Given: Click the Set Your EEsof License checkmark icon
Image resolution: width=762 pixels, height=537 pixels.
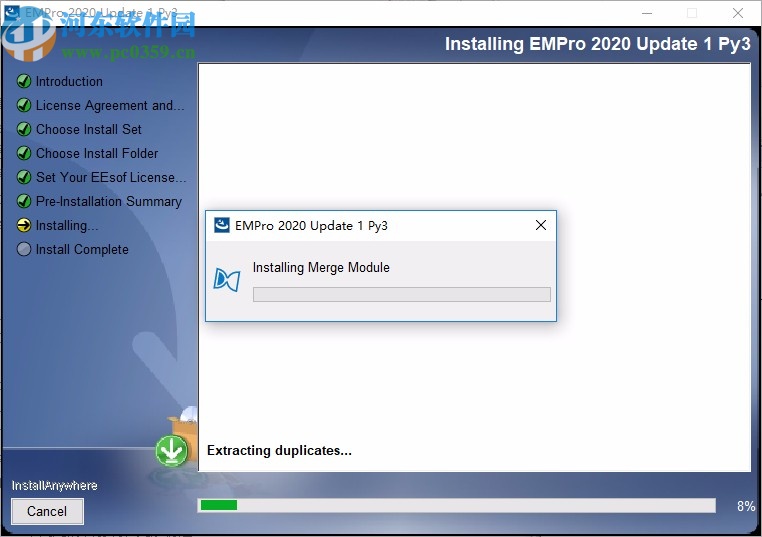Looking at the screenshot, I should point(24,177).
